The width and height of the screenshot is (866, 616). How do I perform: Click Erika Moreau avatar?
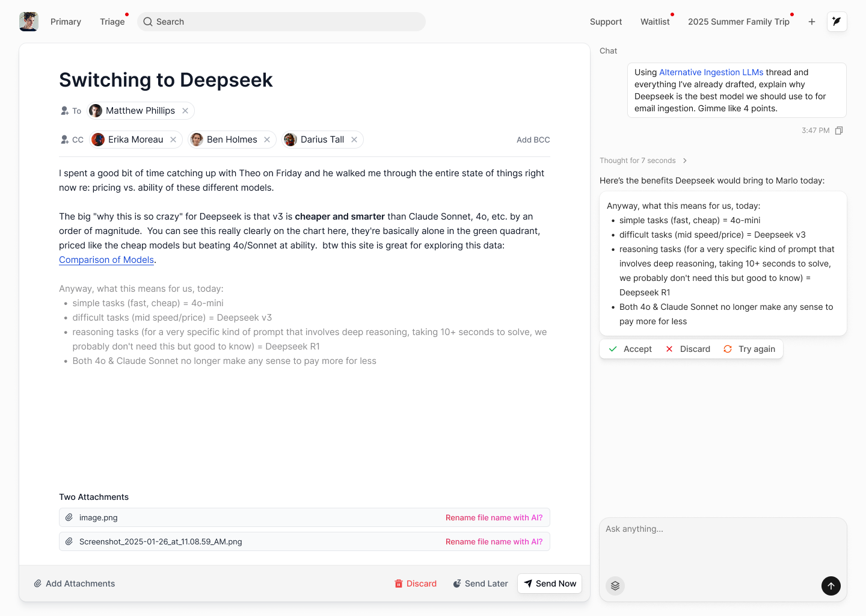click(x=98, y=140)
